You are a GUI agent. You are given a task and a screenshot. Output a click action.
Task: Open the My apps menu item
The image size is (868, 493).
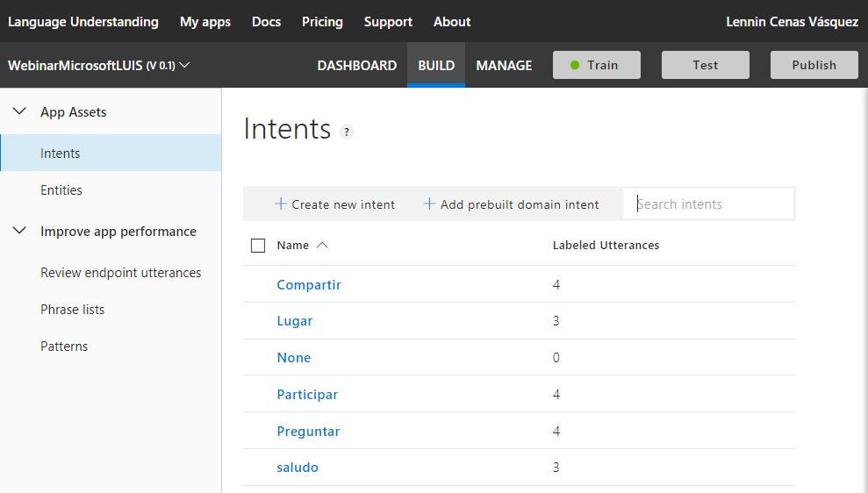pyautogui.click(x=204, y=22)
